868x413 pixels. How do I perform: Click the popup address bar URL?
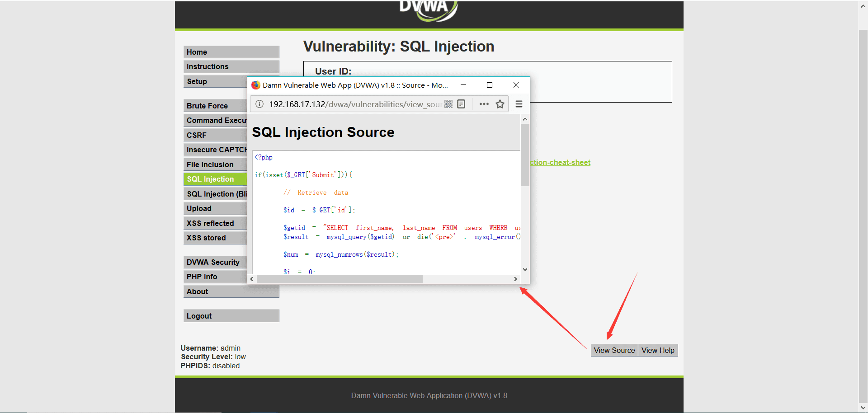pyautogui.click(x=355, y=104)
